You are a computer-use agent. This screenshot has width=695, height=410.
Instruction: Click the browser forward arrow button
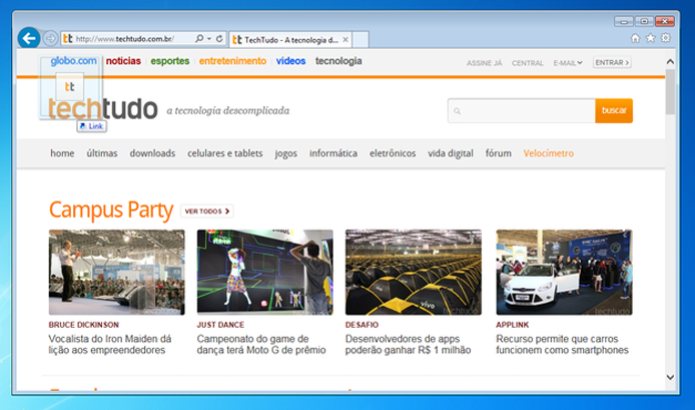[51, 39]
